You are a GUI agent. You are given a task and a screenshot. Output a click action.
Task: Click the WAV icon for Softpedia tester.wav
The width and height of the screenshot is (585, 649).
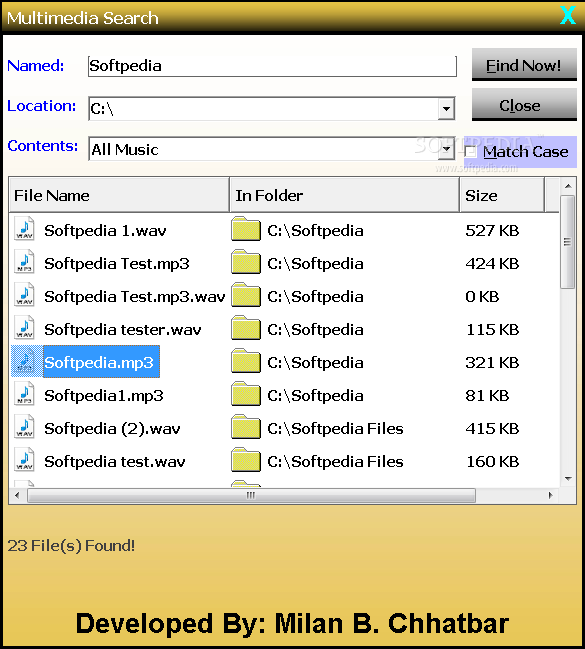(x=24, y=328)
